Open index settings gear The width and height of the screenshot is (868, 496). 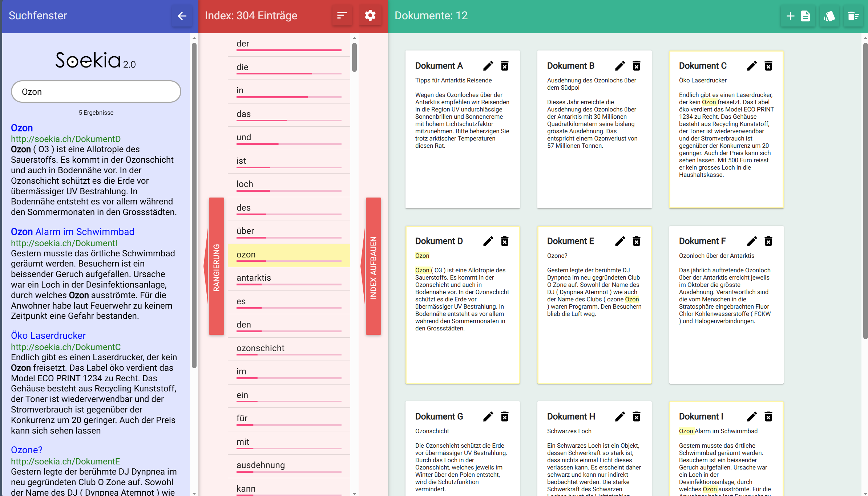[x=370, y=16]
